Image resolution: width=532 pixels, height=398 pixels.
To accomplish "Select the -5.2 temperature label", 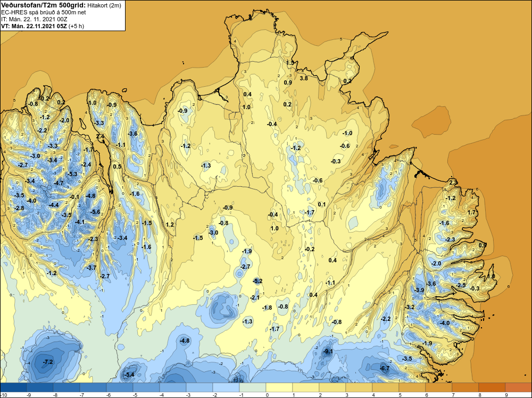I will pos(257,281).
